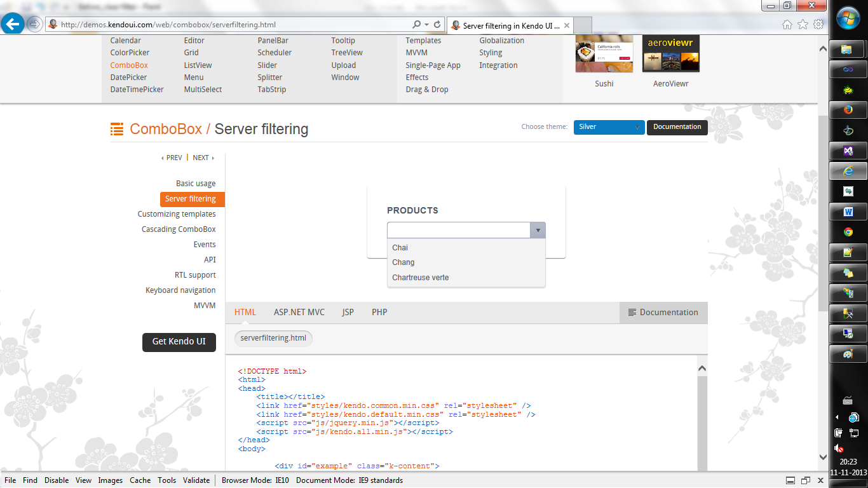Open the Disable developer tools menu
The width and height of the screenshot is (868, 488).
pyautogui.click(x=57, y=480)
